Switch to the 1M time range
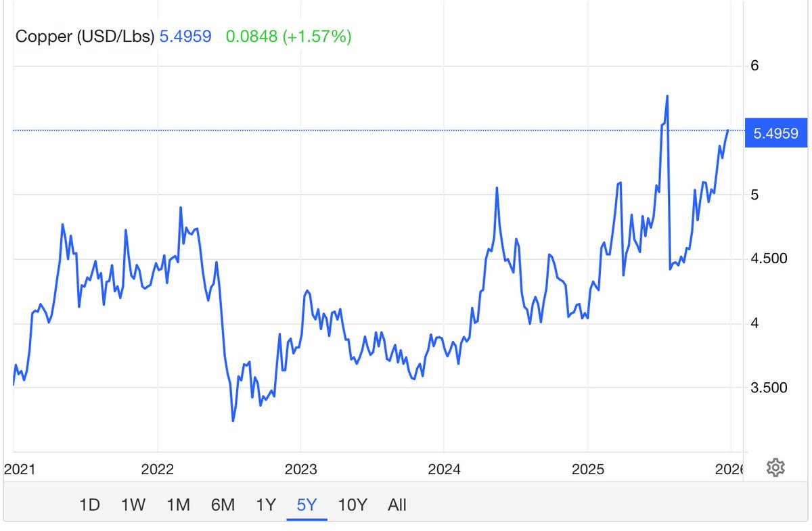 (x=178, y=505)
